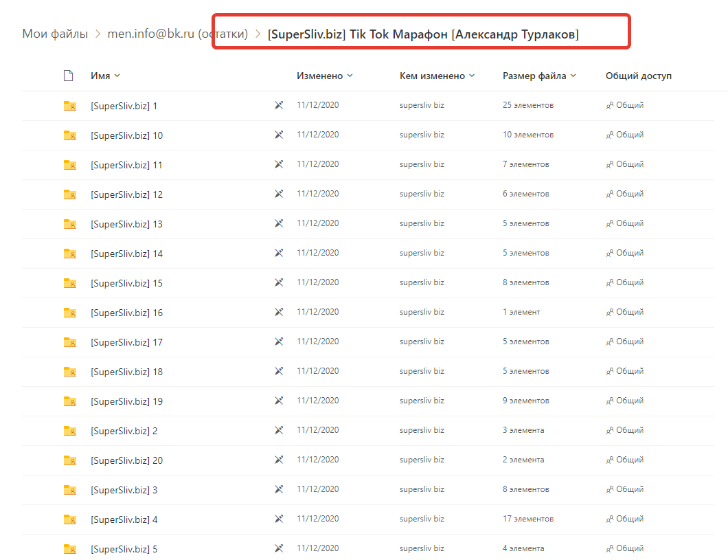Click Общий sharing status for [SuperSliv.biz] 15
The height and width of the screenshot is (560, 728).
624,282
